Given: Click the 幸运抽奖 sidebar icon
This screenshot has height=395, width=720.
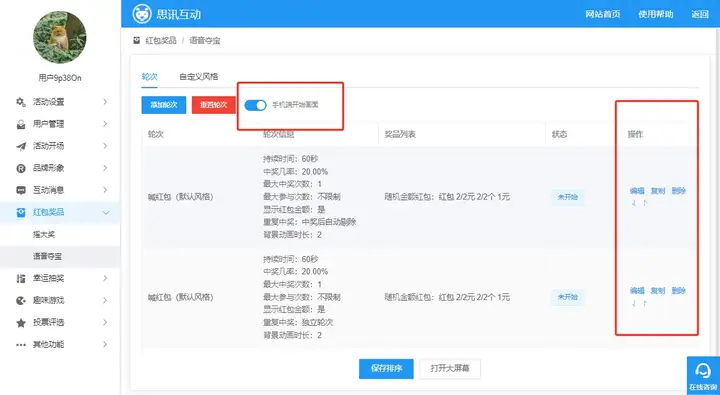Looking at the screenshot, I should click(21, 278).
